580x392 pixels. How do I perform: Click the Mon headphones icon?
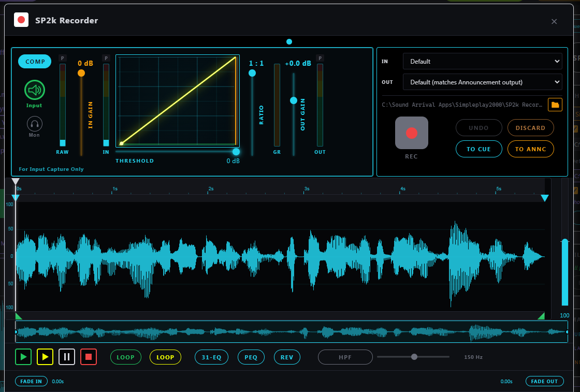(x=34, y=124)
